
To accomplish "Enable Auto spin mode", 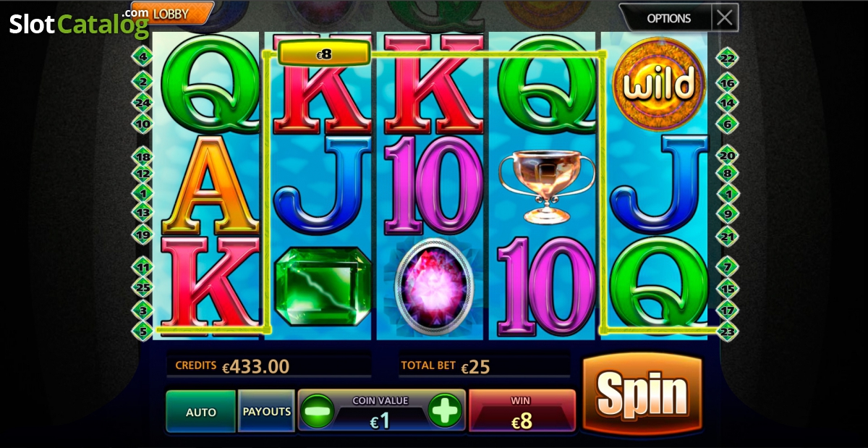I will [x=201, y=411].
